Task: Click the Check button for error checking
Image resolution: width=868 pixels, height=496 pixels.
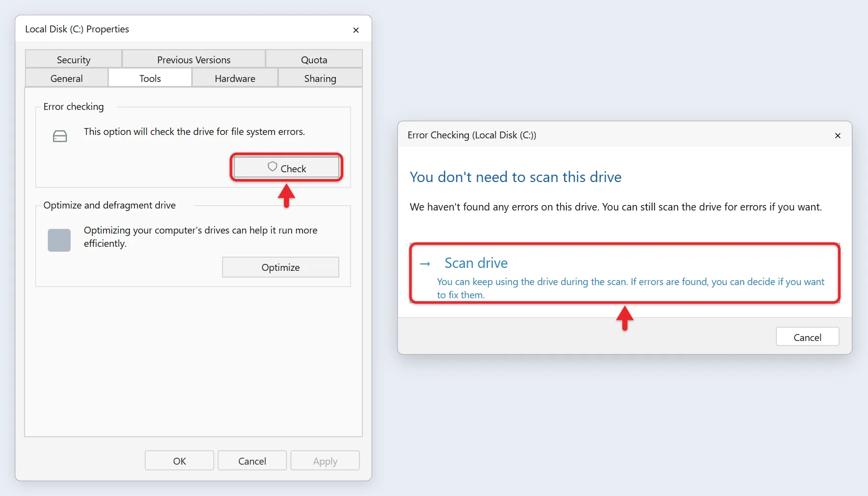Action: click(286, 168)
